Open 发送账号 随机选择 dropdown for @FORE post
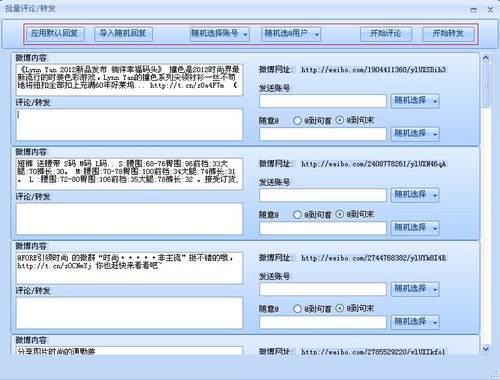Image resolution: width=500 pixels, height=380 pixels. [415, 289]
